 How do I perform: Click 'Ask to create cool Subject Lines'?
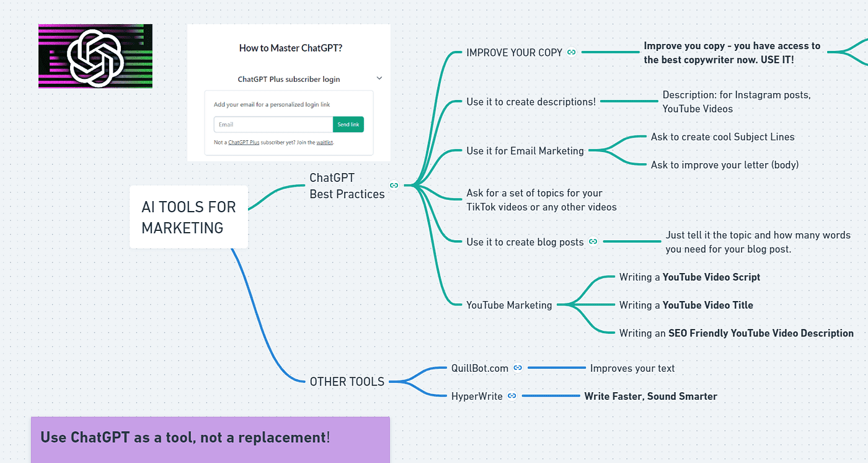(x=722, y=137)
